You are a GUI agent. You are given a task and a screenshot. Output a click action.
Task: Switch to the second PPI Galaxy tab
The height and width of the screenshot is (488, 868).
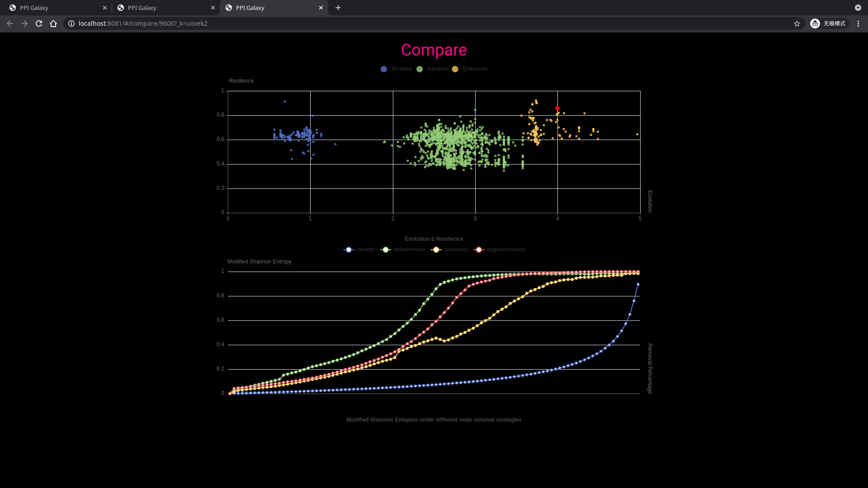pos(163,8)
